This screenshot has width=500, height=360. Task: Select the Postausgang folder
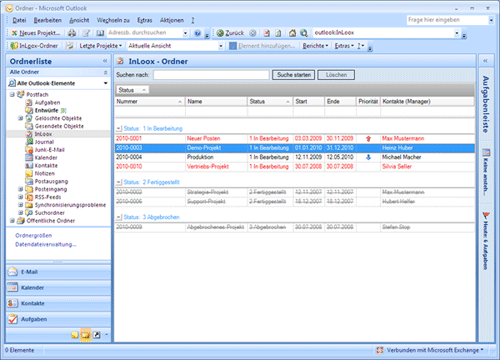click(51, 181)
